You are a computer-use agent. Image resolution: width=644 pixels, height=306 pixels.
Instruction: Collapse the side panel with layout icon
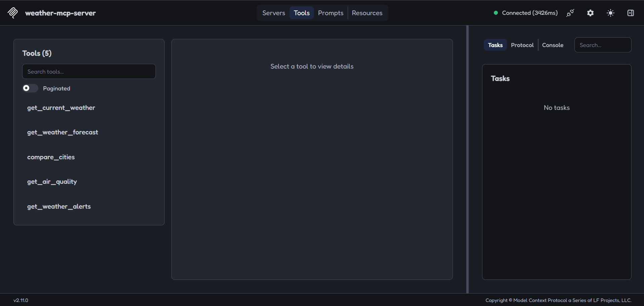[631, 13]
